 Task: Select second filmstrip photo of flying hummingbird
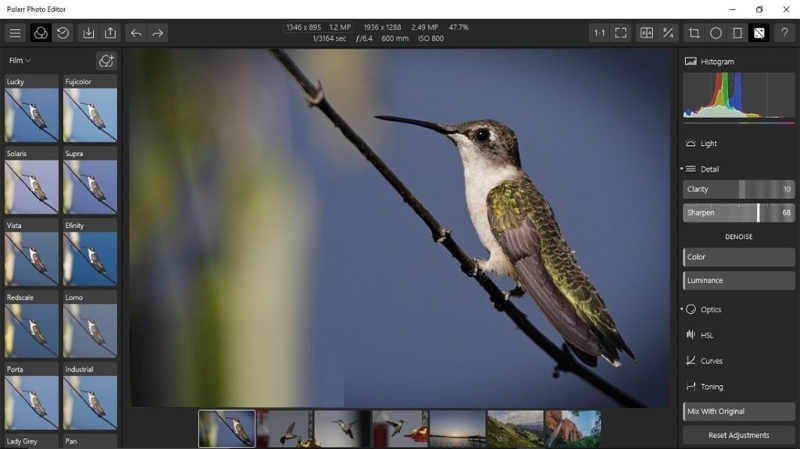pyautogui.click(x=285, y=429)
